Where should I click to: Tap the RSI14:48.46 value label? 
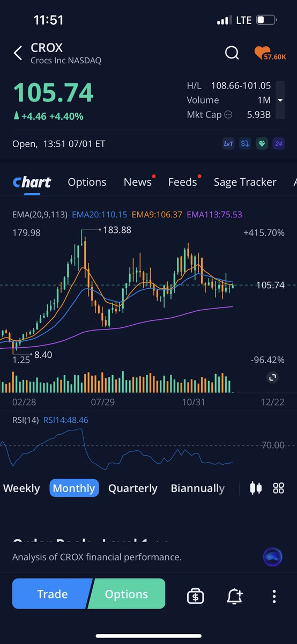[x=66, y=420]
